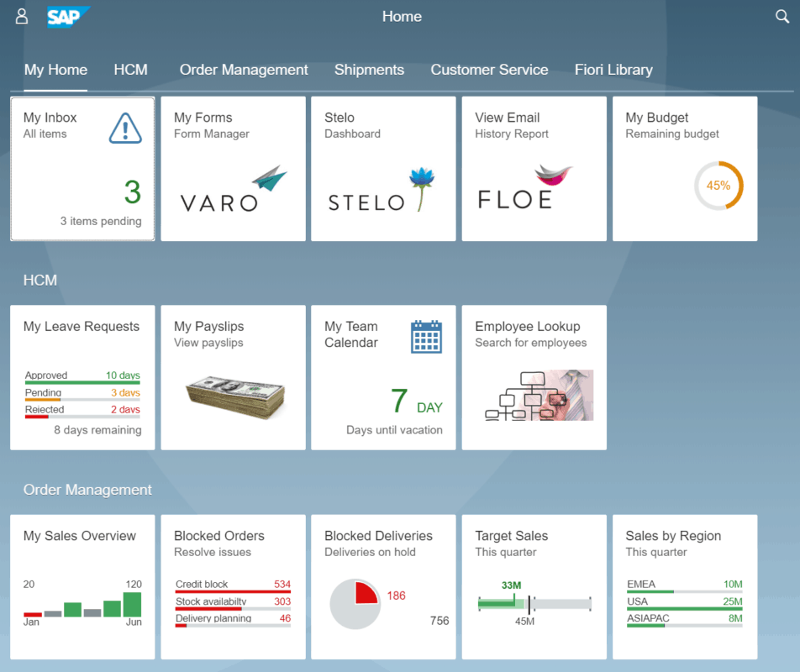Click the Credit block 534 row
This screenshot has width=800, height=672.
pyautogui.click(x=233, y=585)
